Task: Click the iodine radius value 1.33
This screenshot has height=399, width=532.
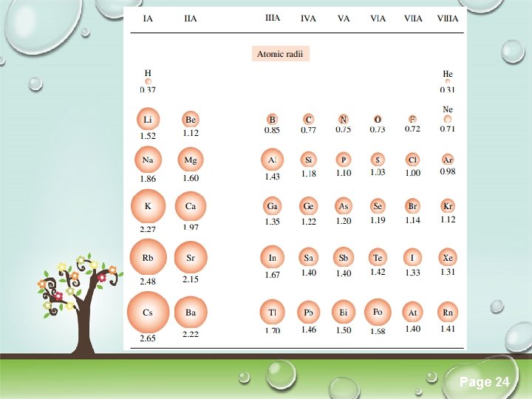Action: (412, 273)
